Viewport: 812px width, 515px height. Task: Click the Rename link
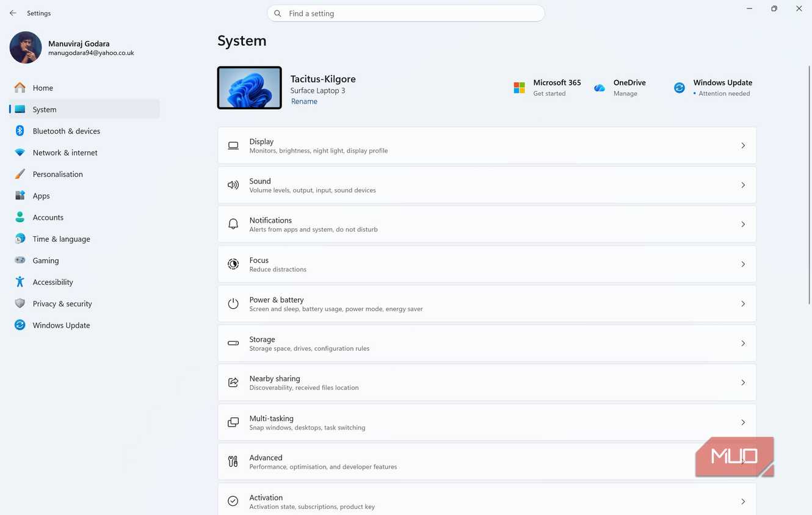(x=304, y=101)
